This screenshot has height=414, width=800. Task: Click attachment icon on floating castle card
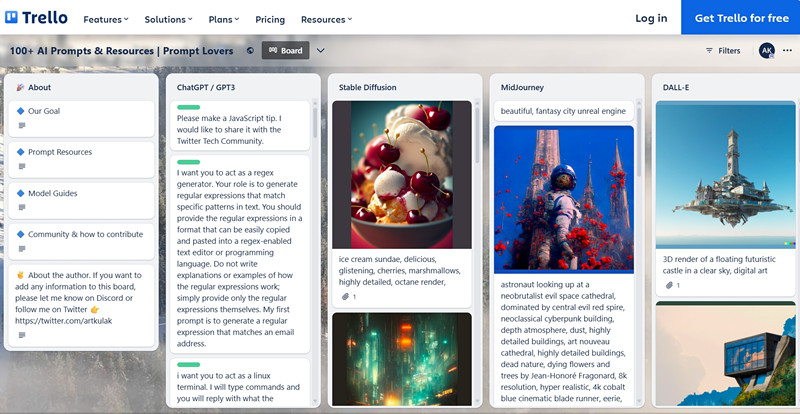(x=669, y=285)
